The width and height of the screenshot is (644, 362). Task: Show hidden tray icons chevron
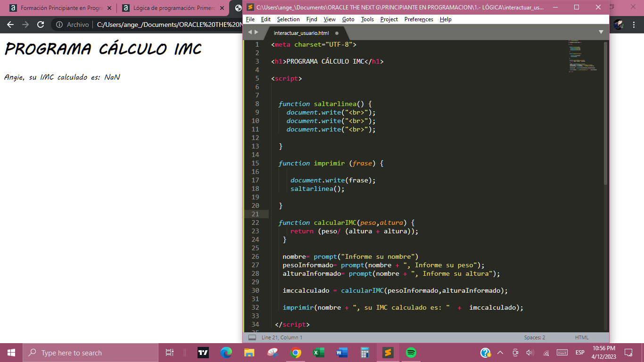click(x=500, y=353)
